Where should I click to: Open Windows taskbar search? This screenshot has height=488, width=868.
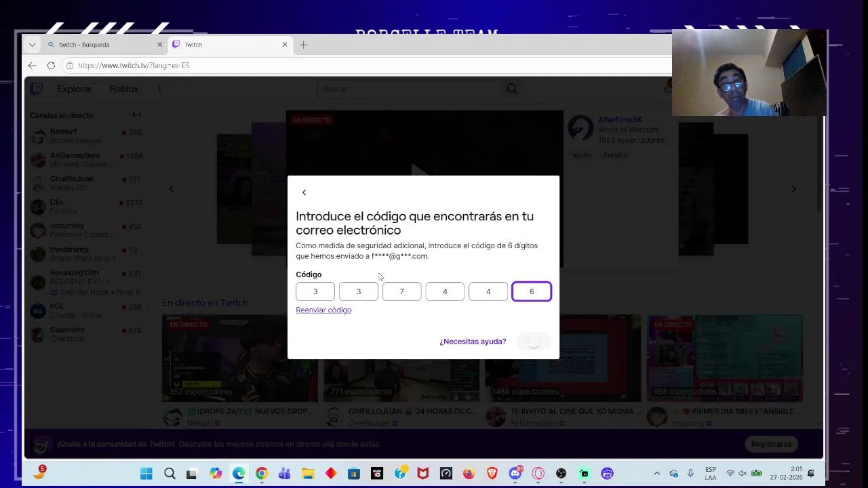170,474
